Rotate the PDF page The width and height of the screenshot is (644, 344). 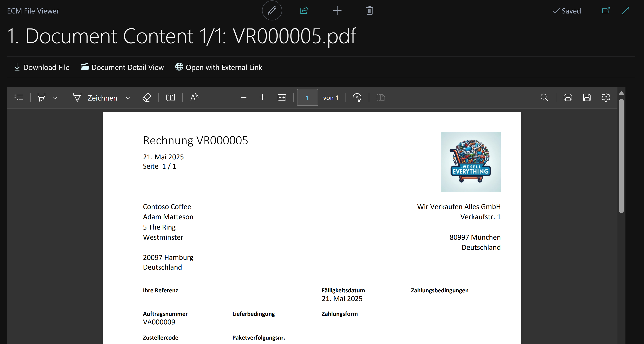click(x=357, y=97)
